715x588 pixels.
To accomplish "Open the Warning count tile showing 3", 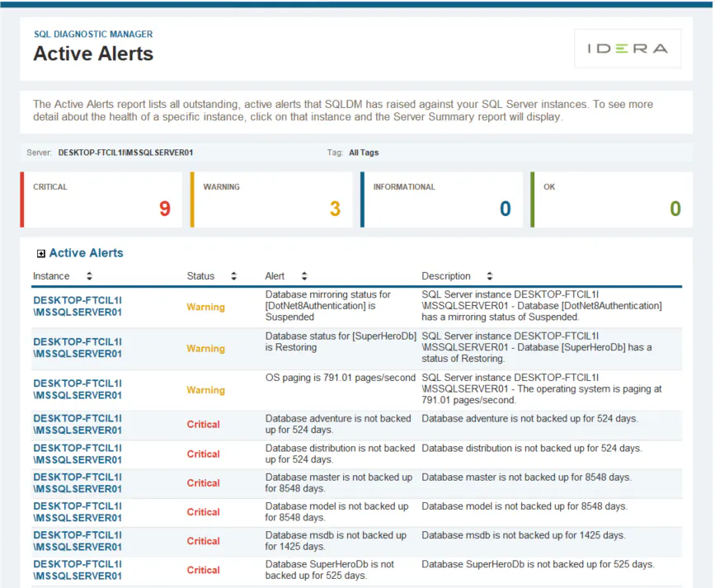I will tap(271, 200).
